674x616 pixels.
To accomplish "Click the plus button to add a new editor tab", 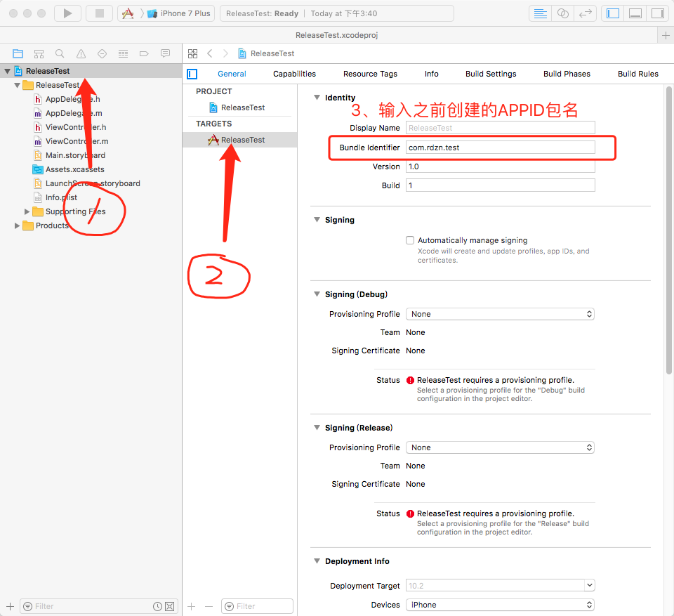I will [666, 35].
